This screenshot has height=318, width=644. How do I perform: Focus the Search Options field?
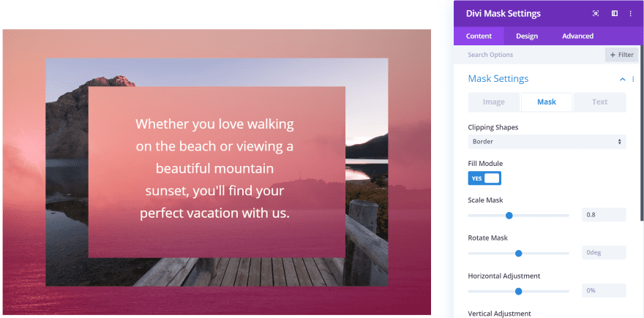click(x=530, y=55)
